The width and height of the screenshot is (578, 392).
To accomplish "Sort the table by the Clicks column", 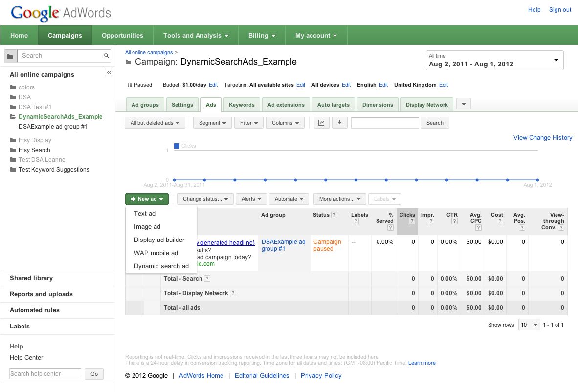I will [x=407, y=215].
